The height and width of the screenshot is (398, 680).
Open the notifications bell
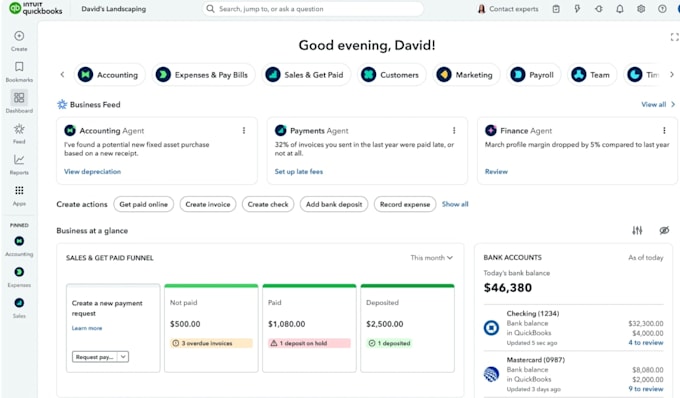tap(620, 9)
